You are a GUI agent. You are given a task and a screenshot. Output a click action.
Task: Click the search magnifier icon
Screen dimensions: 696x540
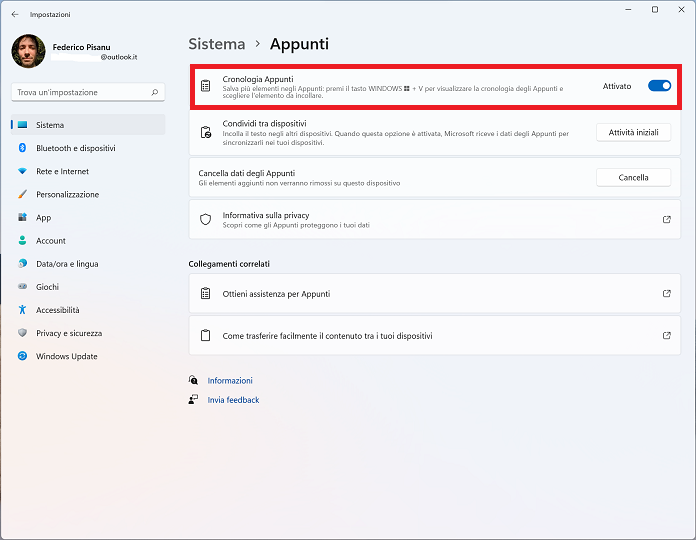[155, 92]
